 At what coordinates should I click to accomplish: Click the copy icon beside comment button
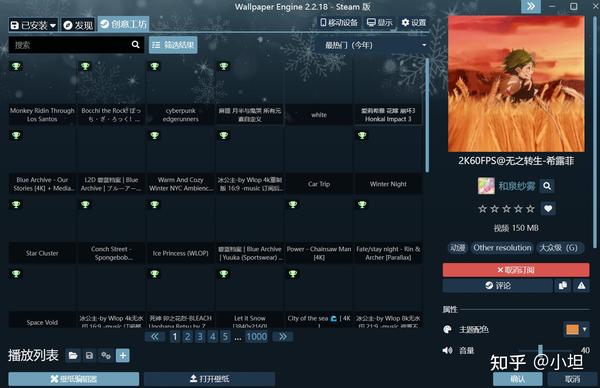[562, 285]
